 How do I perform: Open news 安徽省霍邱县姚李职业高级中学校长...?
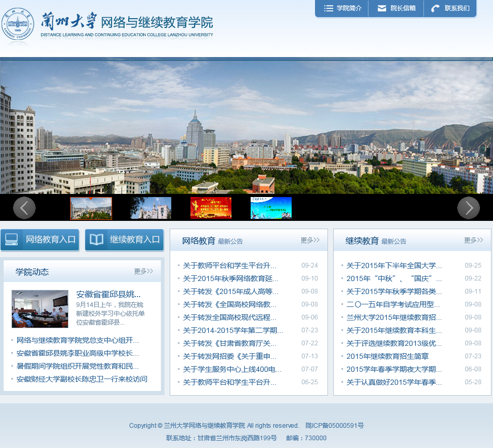point(78,353)
